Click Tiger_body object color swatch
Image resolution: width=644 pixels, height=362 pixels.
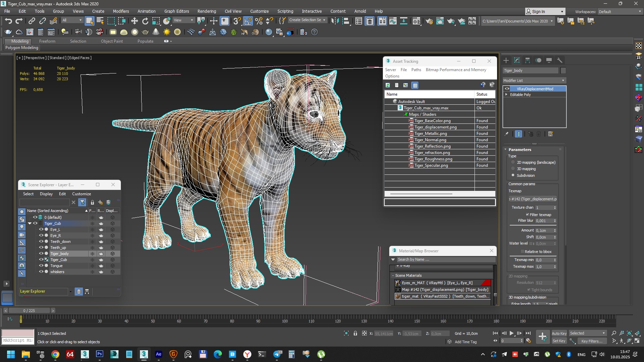click(x=563, y=70)
